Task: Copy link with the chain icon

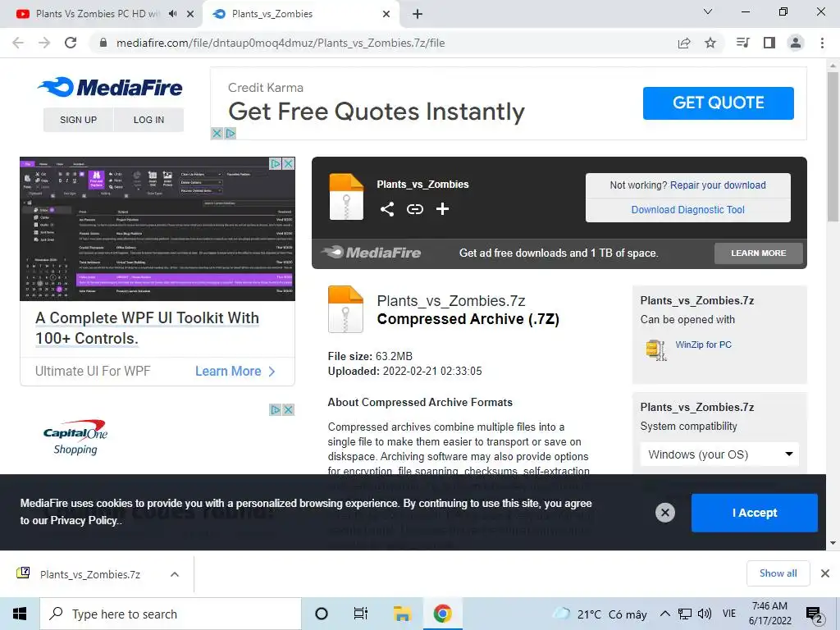Action: [414, 209]
